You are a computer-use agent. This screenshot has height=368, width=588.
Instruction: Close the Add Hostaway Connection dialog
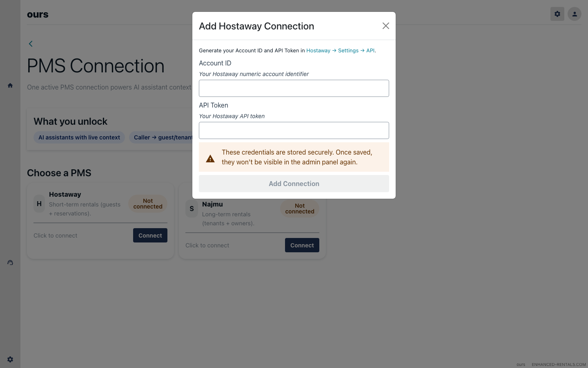click(x=385, y=25)
